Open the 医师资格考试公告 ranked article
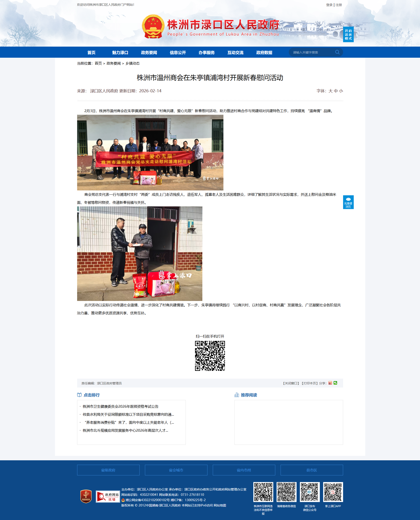The width and height of the screenshot is (420, 520). coord(121,406)
